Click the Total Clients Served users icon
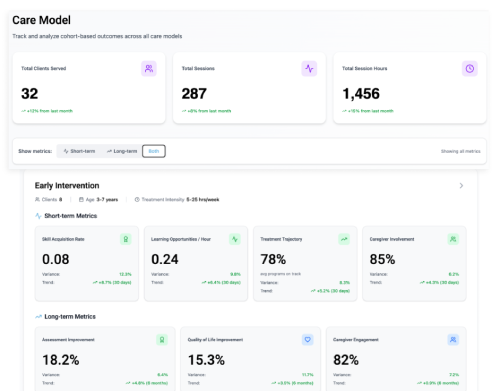The image size is (500, 391). [149, 69]
